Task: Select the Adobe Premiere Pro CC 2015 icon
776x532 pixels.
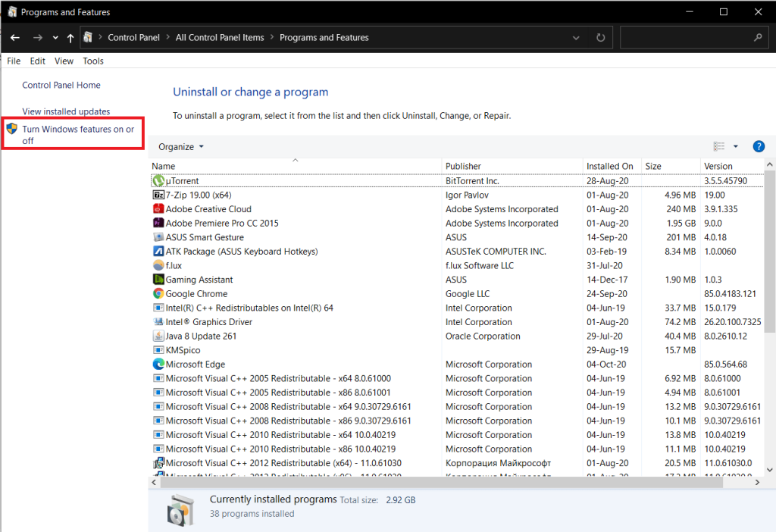Action: tap(158, 224)
